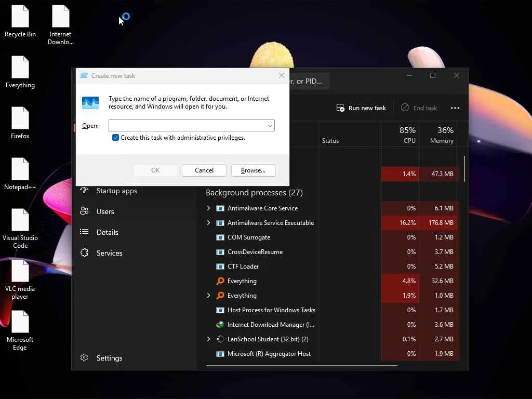Select the Visual Studio Code desktop shortcut
Image resolution: width=532 pixels, height=399 pixels.
coord(20,229)
